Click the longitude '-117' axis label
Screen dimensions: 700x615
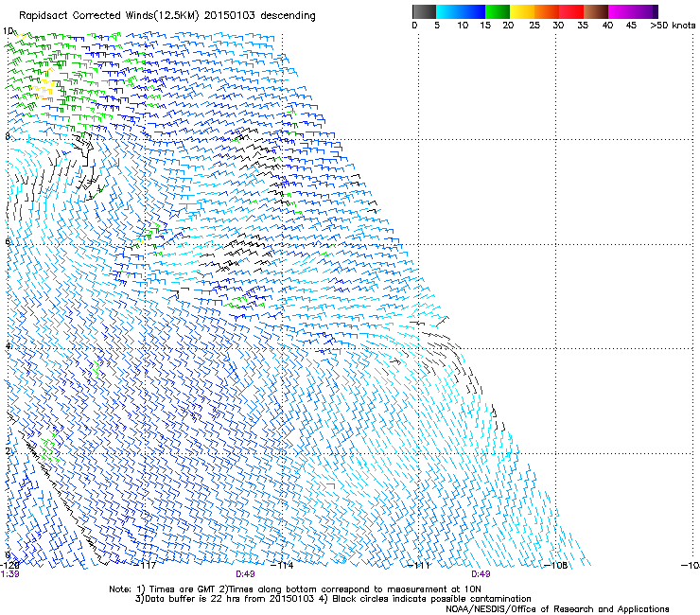pyautogui.click(x=146, y=565)
